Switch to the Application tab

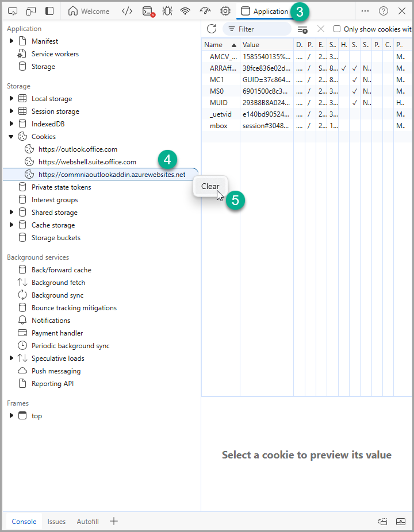(x=264, y=11)
